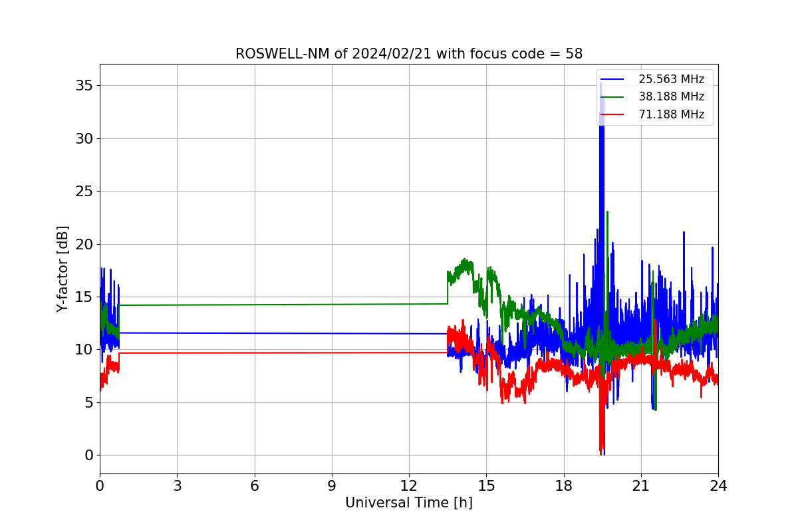Select the 25.563 MHz legend label

(x=671, y=79)
